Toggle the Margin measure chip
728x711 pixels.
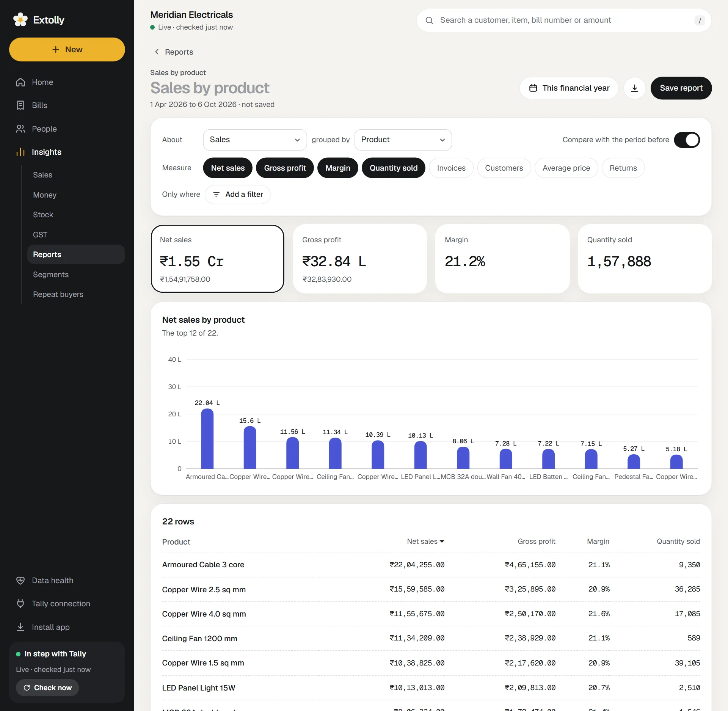338,168
